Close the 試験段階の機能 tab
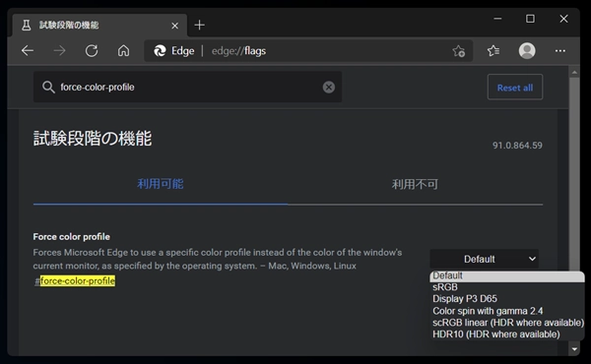 pyautogui.click(x=175, y=26)
